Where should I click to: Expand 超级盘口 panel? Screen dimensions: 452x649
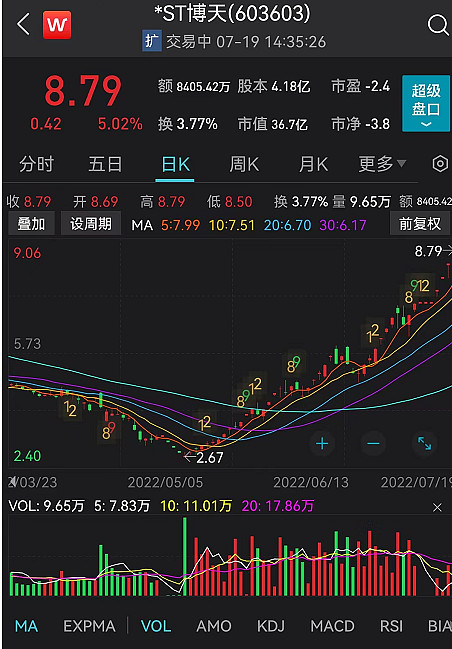point(426,103)
